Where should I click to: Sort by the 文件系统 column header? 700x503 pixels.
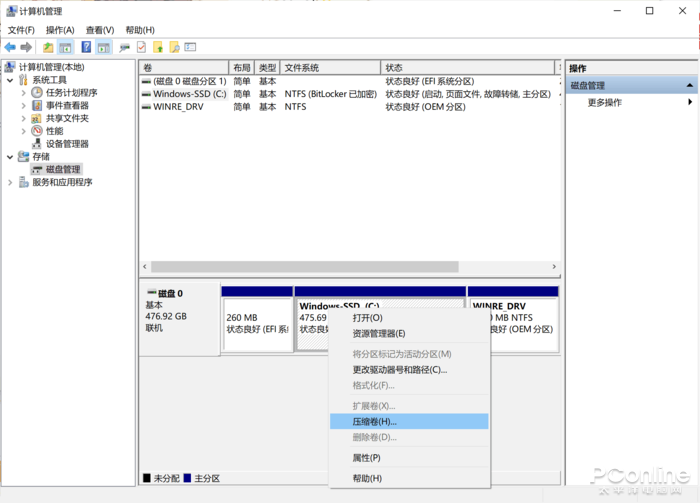pos(330,68)
